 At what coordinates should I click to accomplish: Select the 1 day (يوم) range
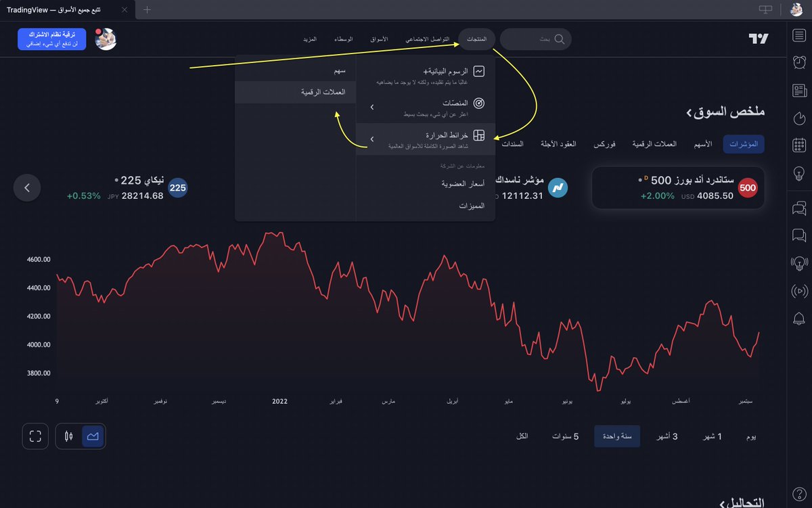pos(750,436)
